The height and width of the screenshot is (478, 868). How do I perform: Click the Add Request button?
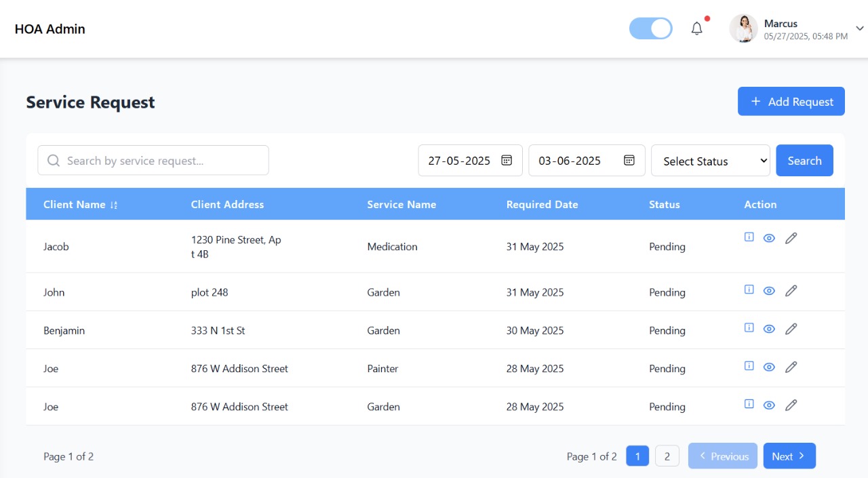(x=791, y=101)
